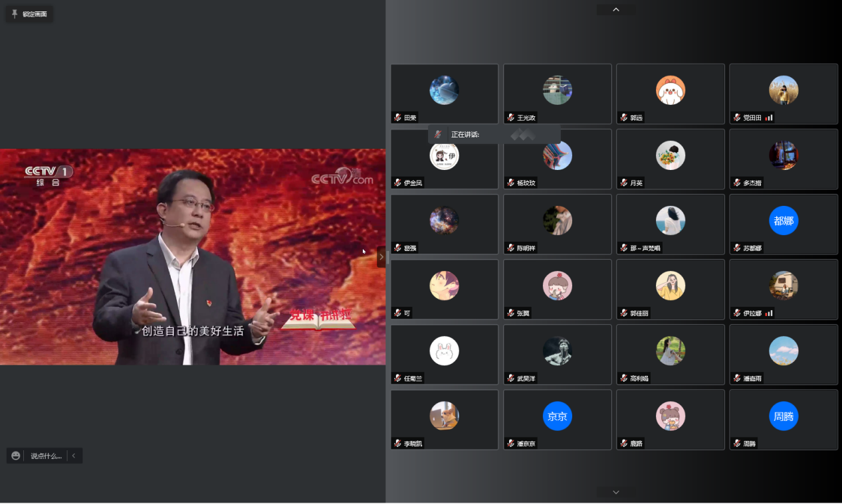Viewport: 842px width, 504px height.
Task: Click muted mic icon beside 党田田
Action: point(736,118)
